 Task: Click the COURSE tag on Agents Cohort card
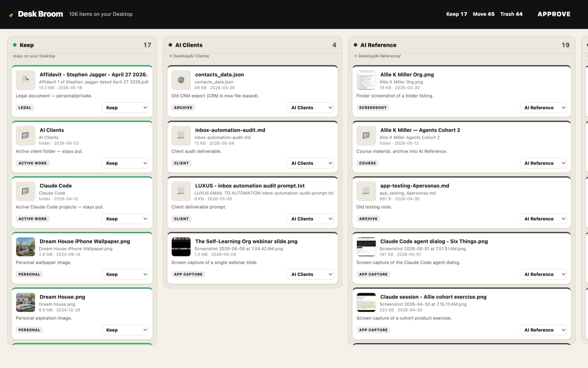coord(367,163)
